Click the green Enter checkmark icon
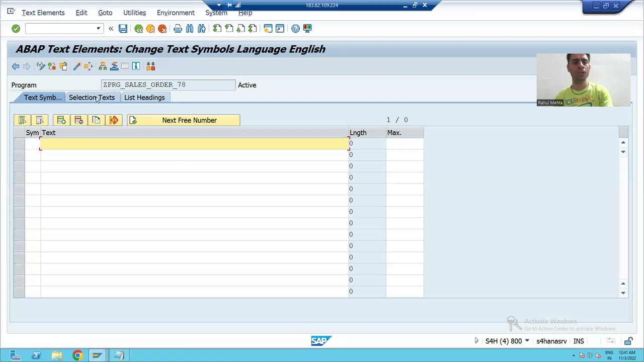This screenshot has height=362, width=644. click(16, 29)
